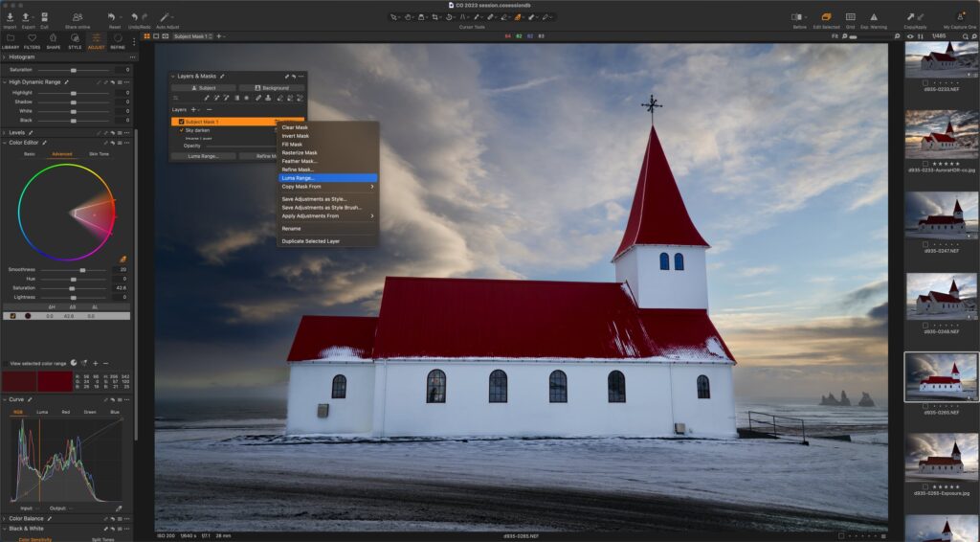Toggle the Exposure Warning icon
This screenshot has width=980, height=542.
coord(873,17)
